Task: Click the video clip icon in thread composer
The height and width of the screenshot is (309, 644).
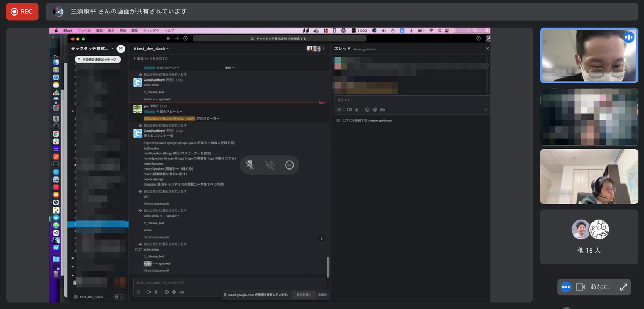Action: [349, 109]
